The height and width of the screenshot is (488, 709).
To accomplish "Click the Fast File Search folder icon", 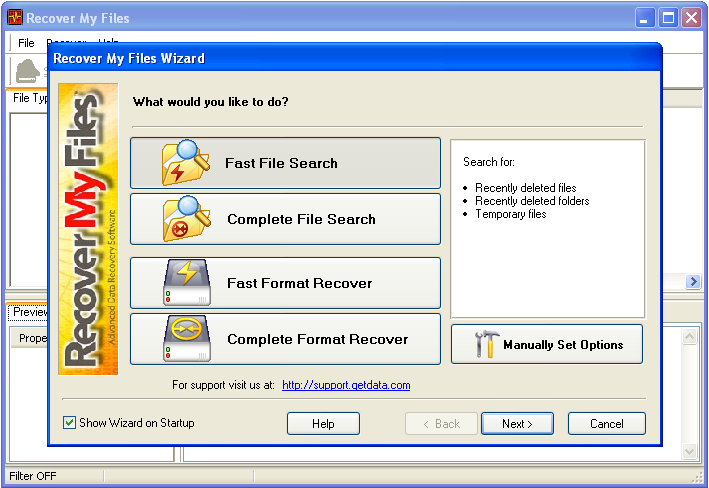I will (186, 163).
